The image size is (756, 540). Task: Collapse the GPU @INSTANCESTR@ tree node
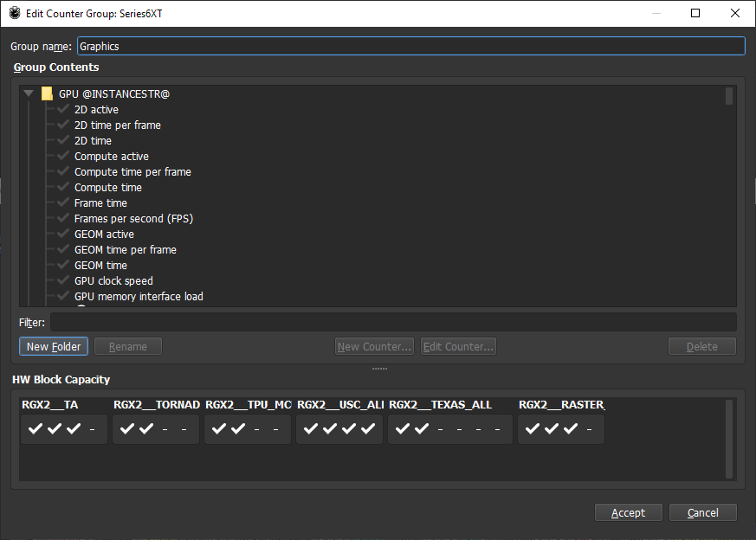[29, 93]
